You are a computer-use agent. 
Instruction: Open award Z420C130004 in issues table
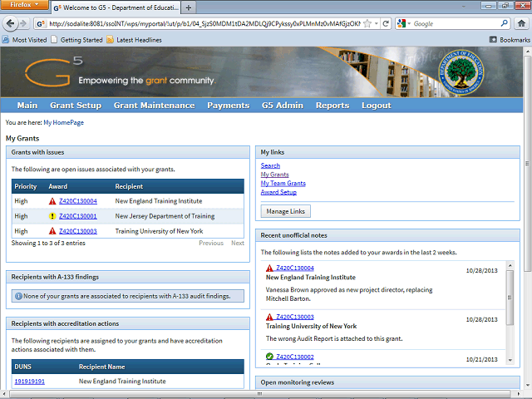[x=78, y=201]
